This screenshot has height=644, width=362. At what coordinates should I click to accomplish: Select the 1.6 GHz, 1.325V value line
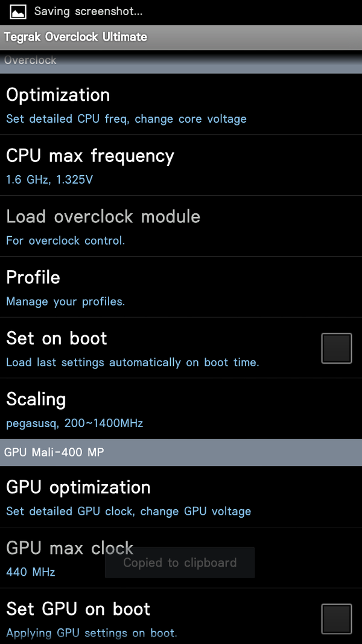click(x=49, y=179)
